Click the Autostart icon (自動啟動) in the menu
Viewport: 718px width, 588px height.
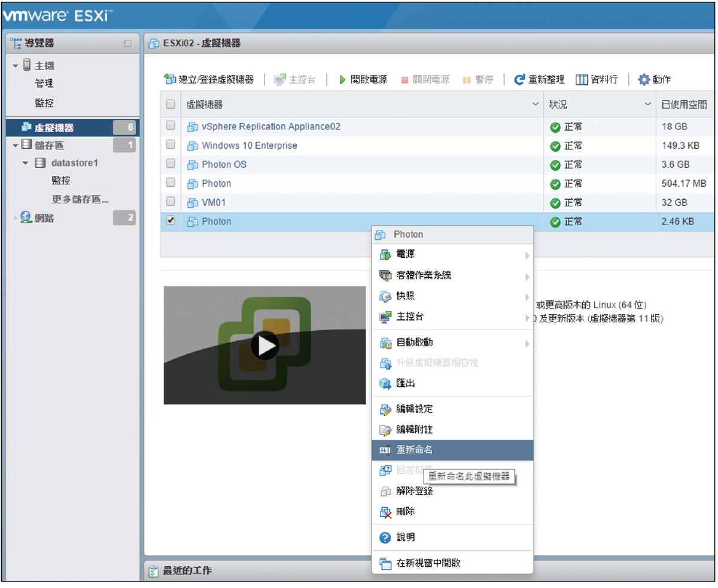pyautogui.click(x=385, y=343)
